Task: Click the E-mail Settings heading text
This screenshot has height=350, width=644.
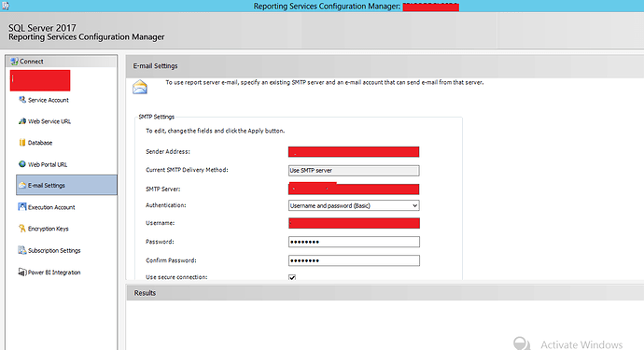Action: point(155,65)
